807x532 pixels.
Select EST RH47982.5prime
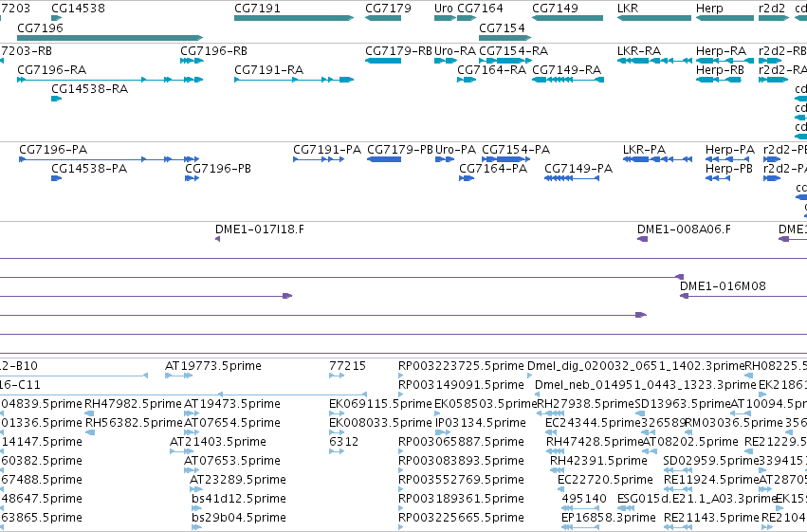coord(133,404)
